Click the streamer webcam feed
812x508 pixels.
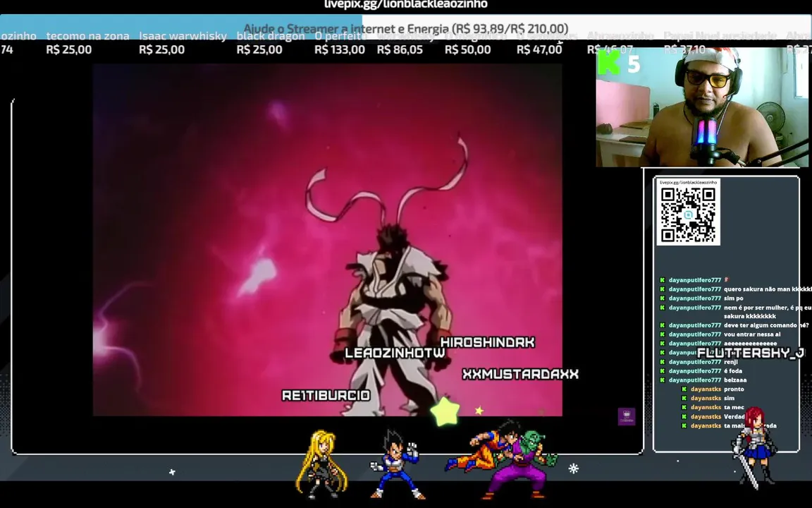click(702, 107)
